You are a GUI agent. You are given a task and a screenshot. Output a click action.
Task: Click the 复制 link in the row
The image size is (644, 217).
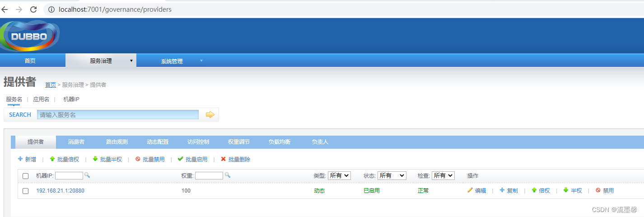[513, 191]
